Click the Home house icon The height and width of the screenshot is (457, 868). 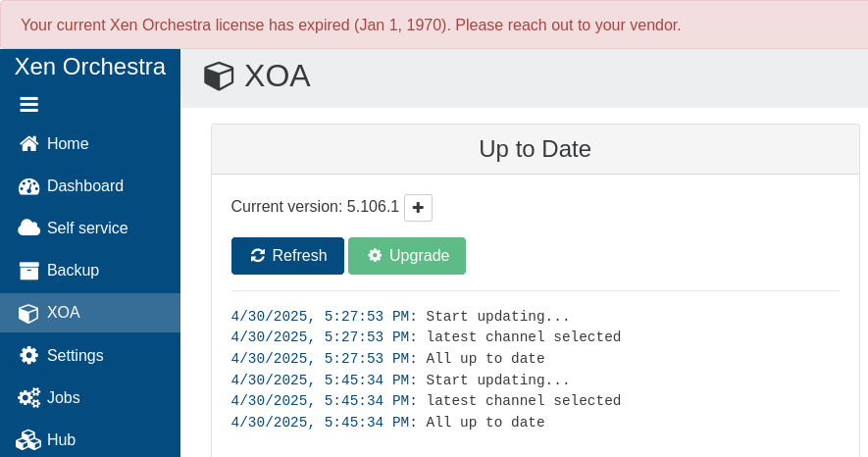[29, 144]
